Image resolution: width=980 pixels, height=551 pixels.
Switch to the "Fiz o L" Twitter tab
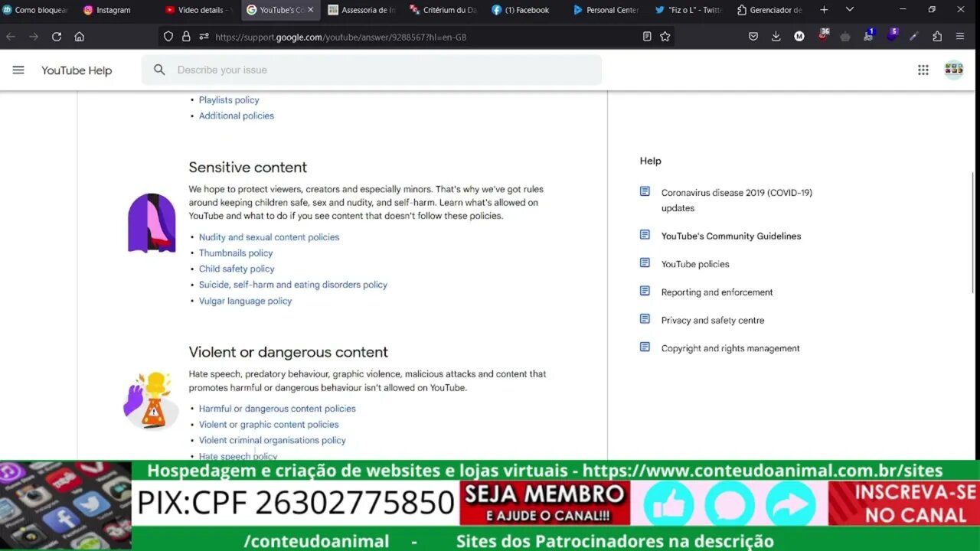coord(691,10)
